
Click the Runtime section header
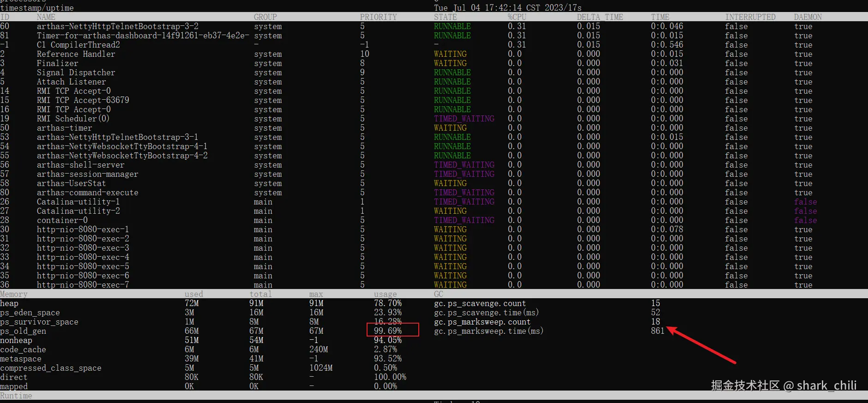click(x=16, y=396)
